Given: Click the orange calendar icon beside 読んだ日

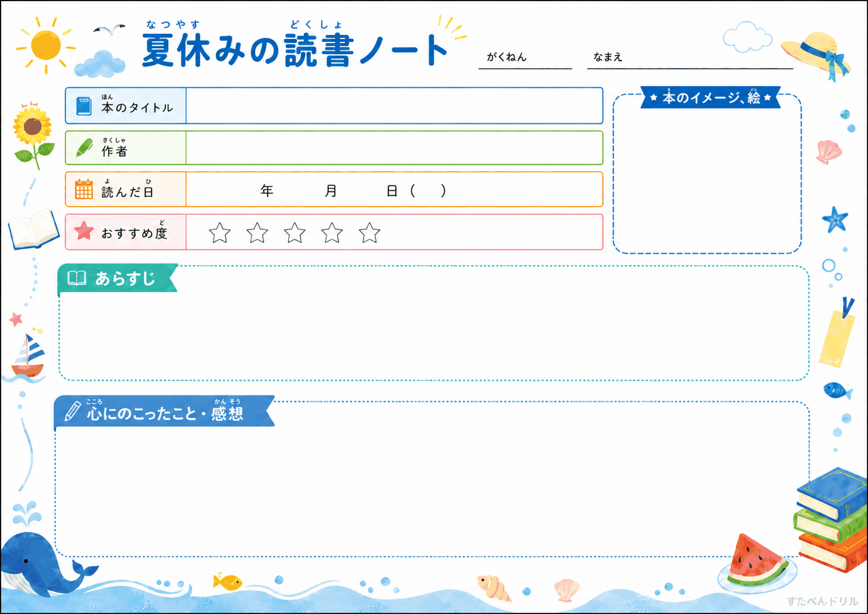Looking at the screenshot, I should click(x=84, y=189).
